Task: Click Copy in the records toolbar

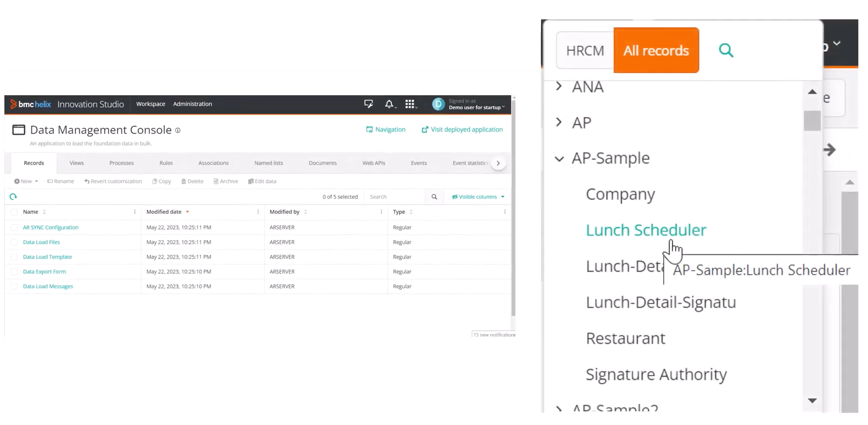Action: (x=162, y=181)
